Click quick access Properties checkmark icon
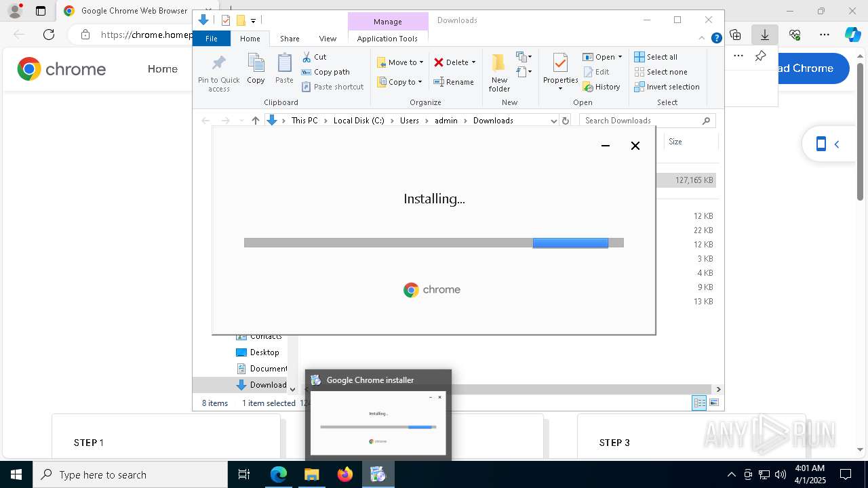The width and height of the screenshot is (868, 488). [x=226, y=20]
